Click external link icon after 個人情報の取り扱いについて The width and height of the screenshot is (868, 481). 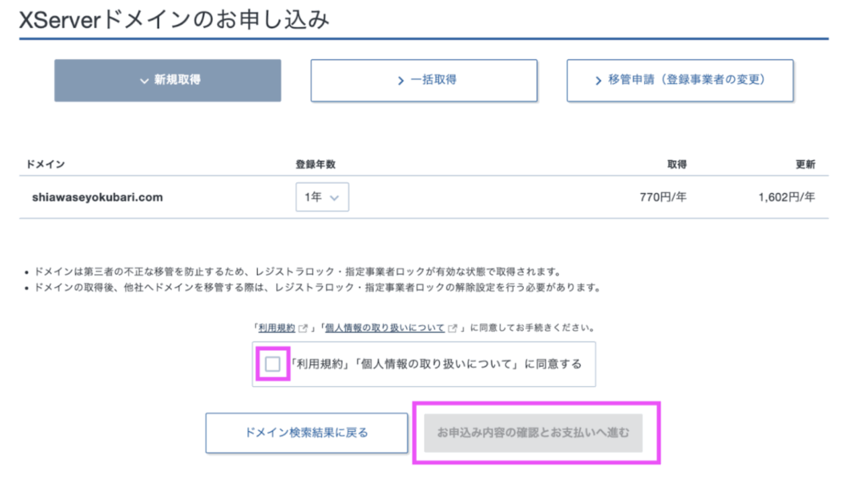pos(453,329)
